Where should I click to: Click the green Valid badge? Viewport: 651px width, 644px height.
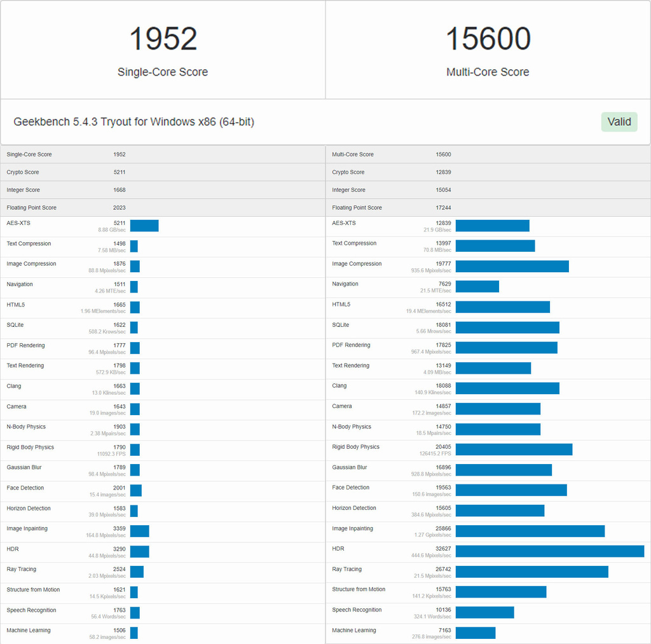click(x=619, y=121)
